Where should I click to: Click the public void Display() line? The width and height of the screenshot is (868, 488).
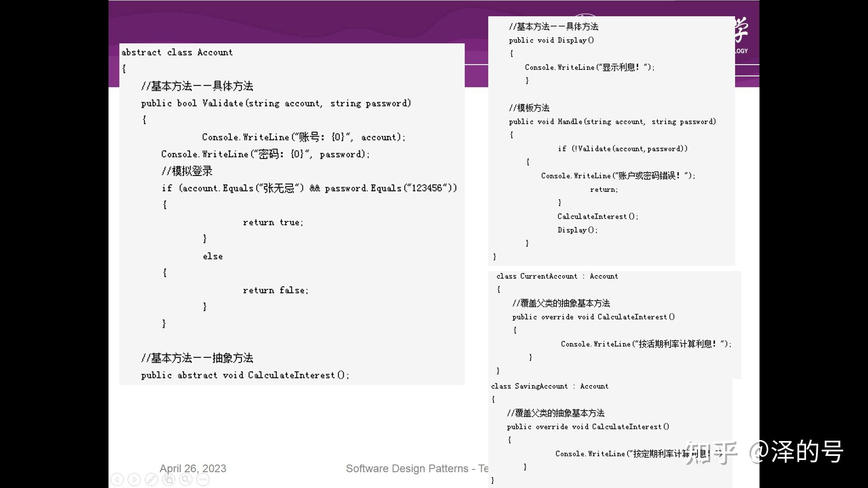tap(551, 40)
